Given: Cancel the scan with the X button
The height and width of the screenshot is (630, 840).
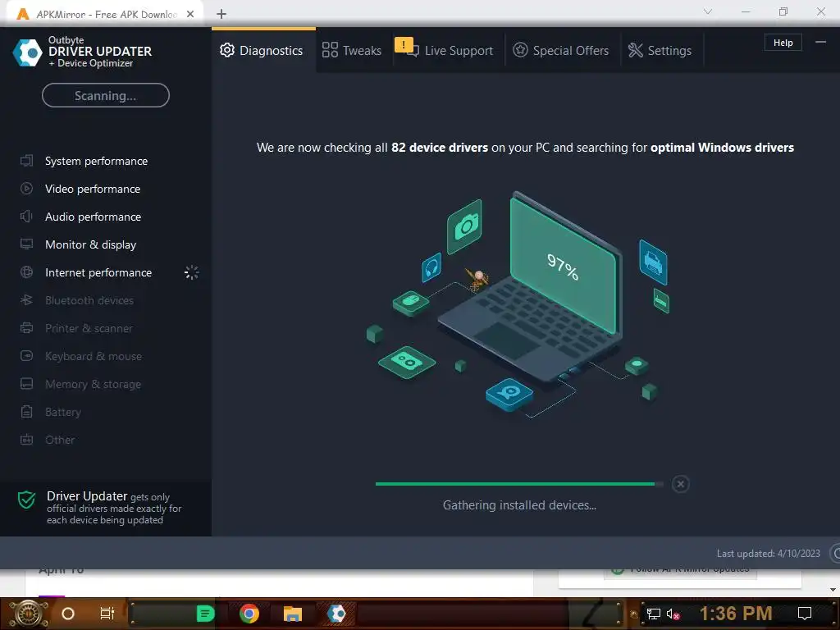Looking at the screenshot, I should 680,484.
